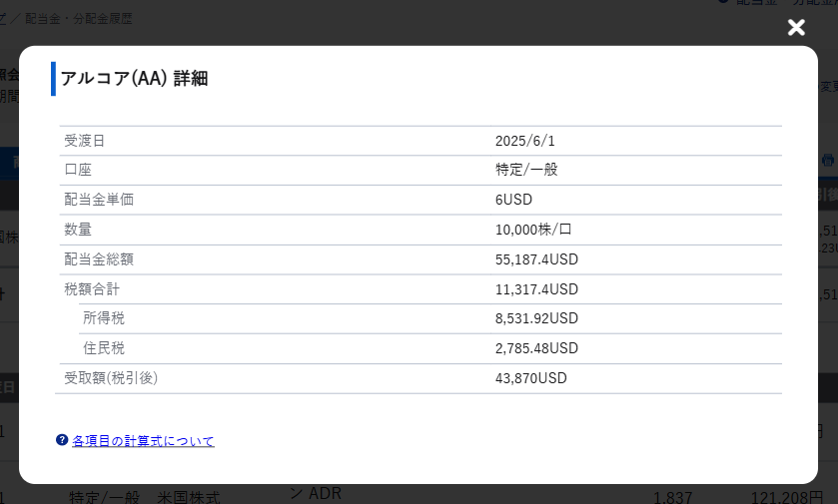
Task: Click the 口座 row label
Action: pyautogui.click(x=78, y=170)
